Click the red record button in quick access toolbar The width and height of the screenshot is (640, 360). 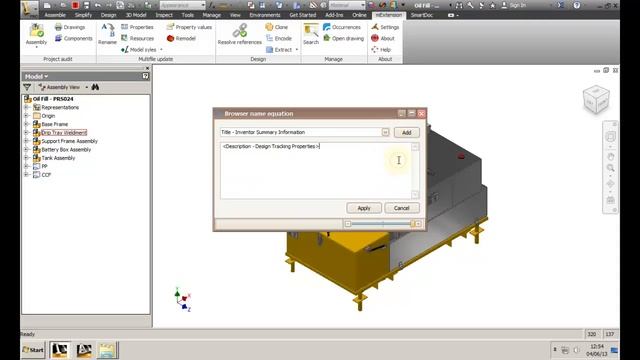pos(75,5)
